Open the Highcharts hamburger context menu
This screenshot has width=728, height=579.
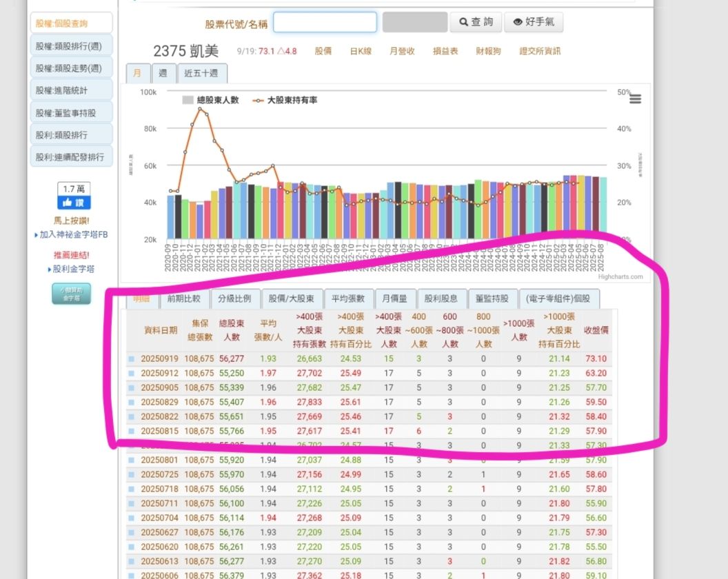(635, 99)
